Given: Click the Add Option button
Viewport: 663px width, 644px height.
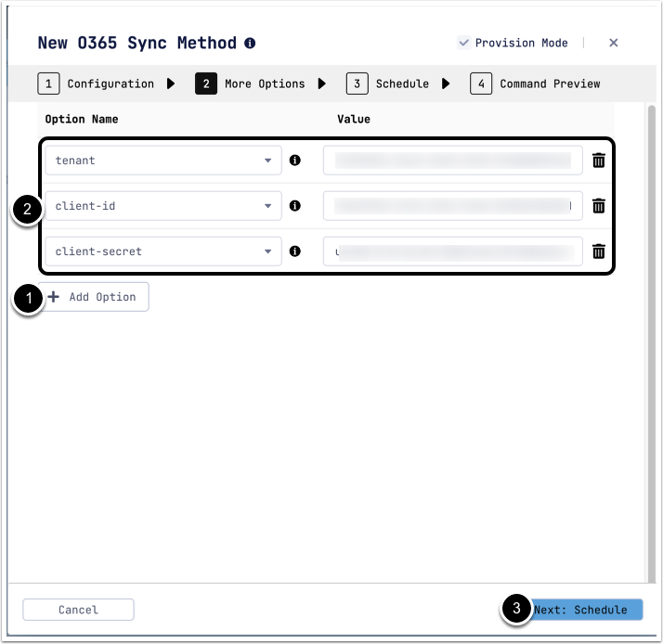Looking at the screenshot, I should coord(94,297).
